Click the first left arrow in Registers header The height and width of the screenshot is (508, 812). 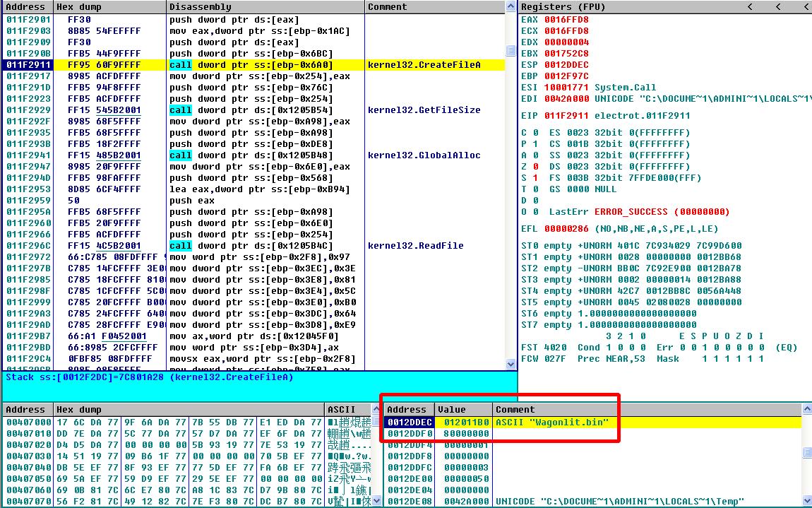pyautogui.click(x=750, y=7)
